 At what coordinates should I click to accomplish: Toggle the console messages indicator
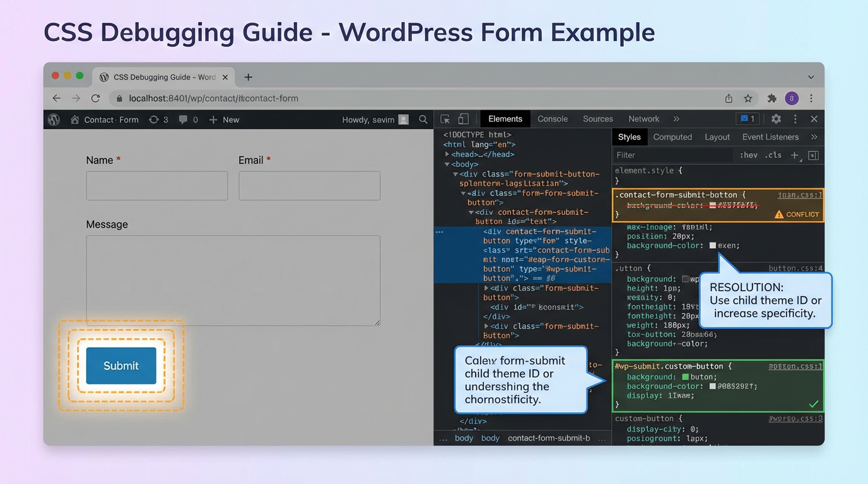click(x=747, y=118)
